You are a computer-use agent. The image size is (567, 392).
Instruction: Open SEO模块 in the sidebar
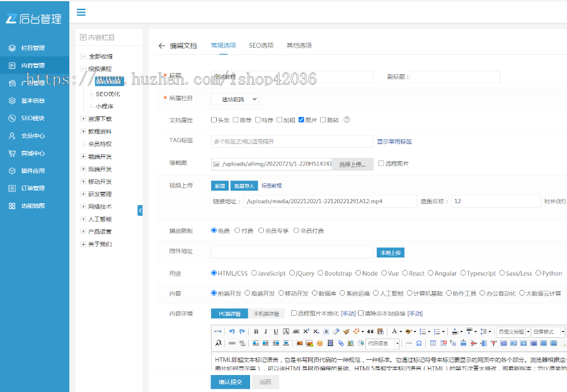(33, 118)
